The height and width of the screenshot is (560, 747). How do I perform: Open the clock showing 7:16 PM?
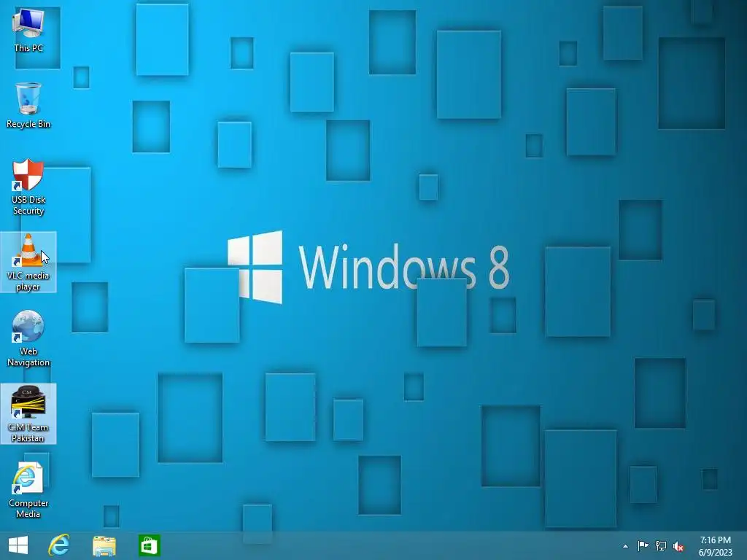pyautogui.click(x=715, y=545)
